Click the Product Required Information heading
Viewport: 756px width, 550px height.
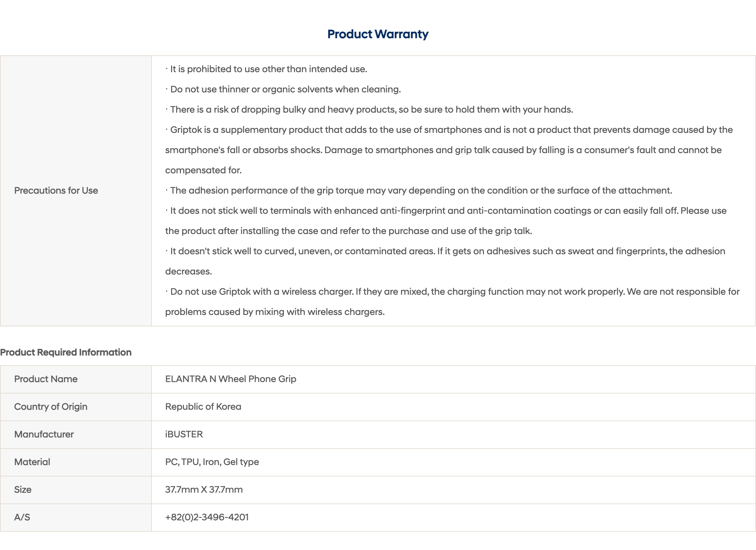66,352
